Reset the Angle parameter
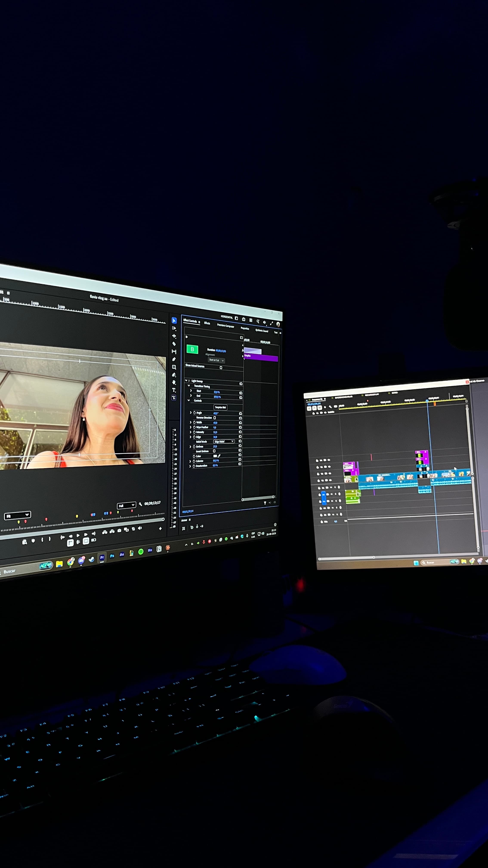Image resolution: width=488 pixels, height=868 pixels. click(241, 414)
